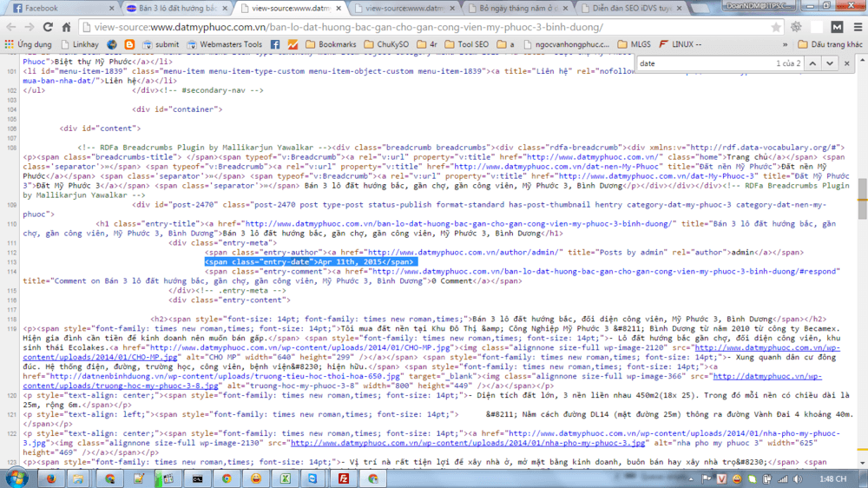Open the gear extension icon
Image resolution: width=868 pixels, height=488 pixels.
[796, 27]
